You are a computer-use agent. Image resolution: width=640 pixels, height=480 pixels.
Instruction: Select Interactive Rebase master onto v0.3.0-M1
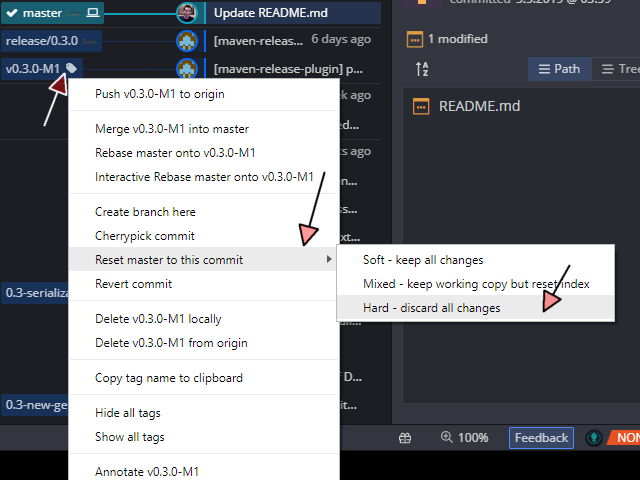[204, 177]
